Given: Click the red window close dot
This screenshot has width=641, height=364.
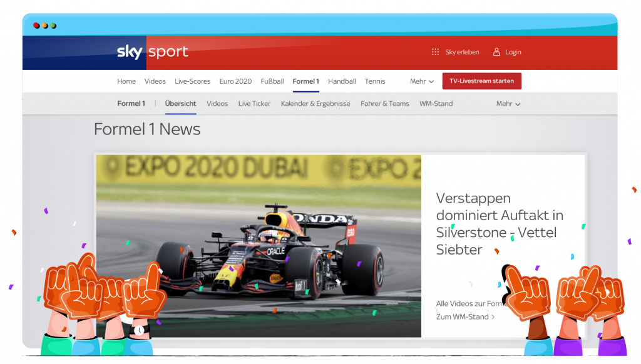Looking at the screenshot, I should (x=36, y=26).
